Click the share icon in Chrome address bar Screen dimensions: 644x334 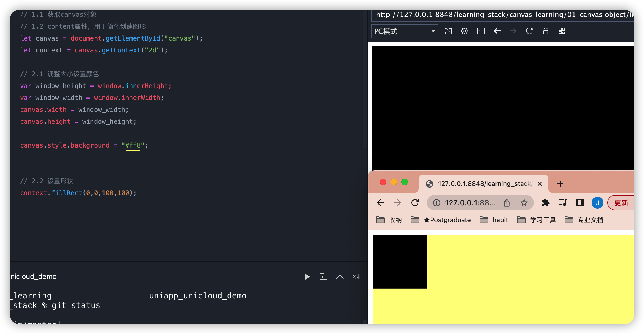507,203
